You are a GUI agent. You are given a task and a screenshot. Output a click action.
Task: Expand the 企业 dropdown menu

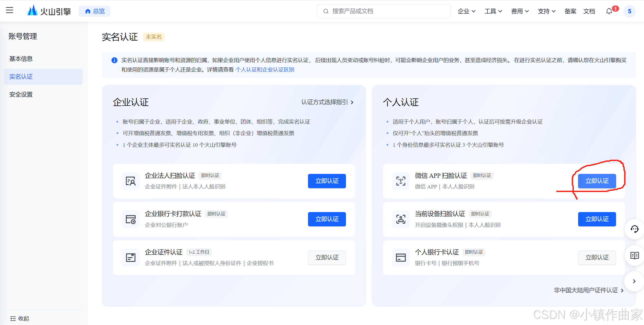tap(466, 11)
